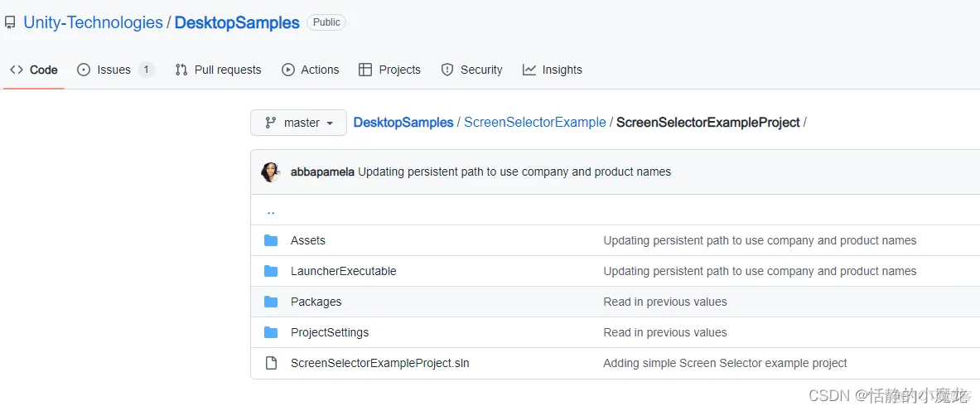Open the abbapamela author profile link
The height and width of the screenshot is (411, 980).
(322, 172)
